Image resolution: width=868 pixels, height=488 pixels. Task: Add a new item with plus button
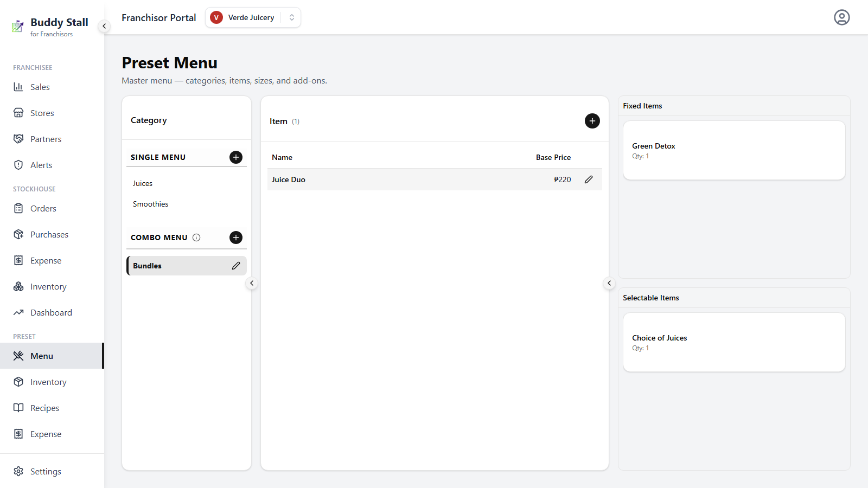(x=592, y=121)
